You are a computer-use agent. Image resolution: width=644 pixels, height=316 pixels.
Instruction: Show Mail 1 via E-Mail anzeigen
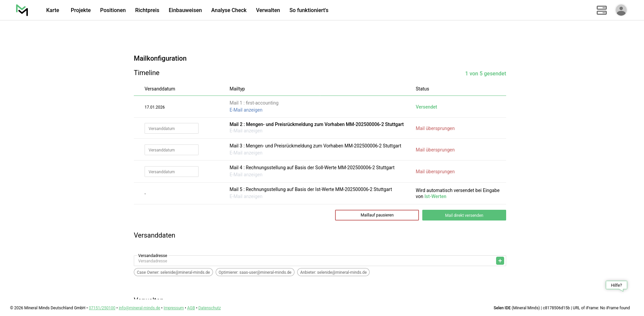tap(246, 110)
